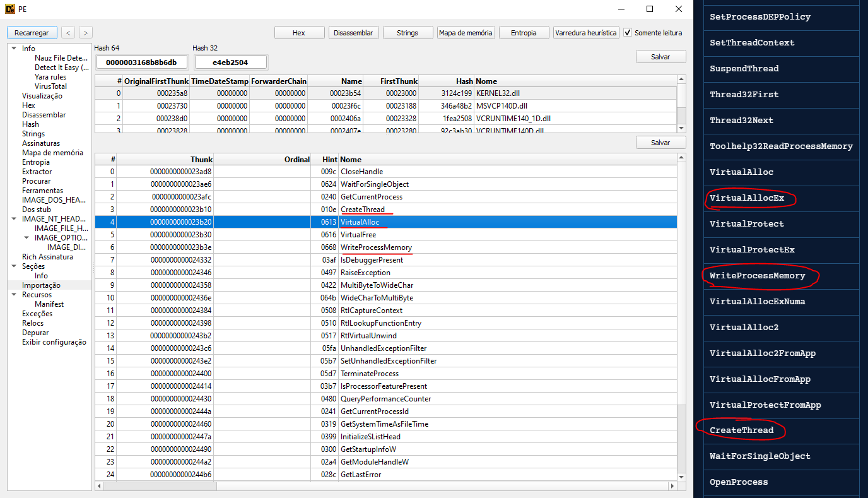Select the MSVCP140D.dll import row
Image resolution: width=868 pixels, height=498 pixels.
pyautogui.click(x=385, y=106)
